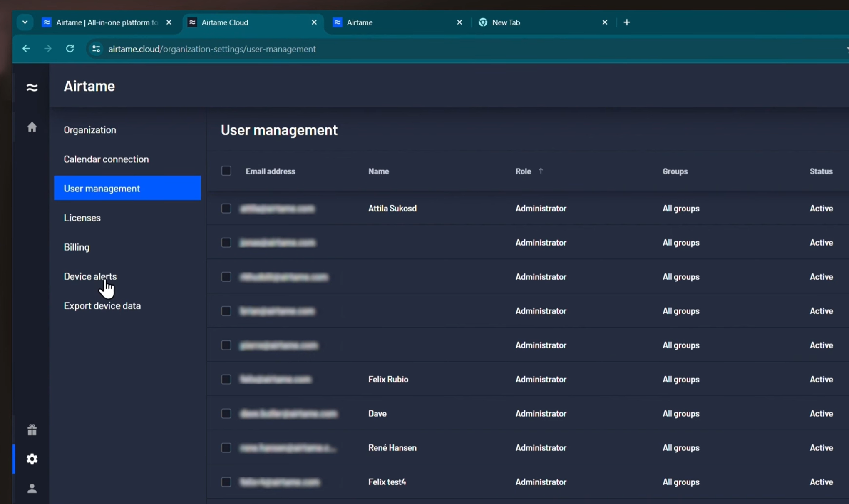
Task: Open a new browser tab with plus
Action: click(x=627, y=22)
